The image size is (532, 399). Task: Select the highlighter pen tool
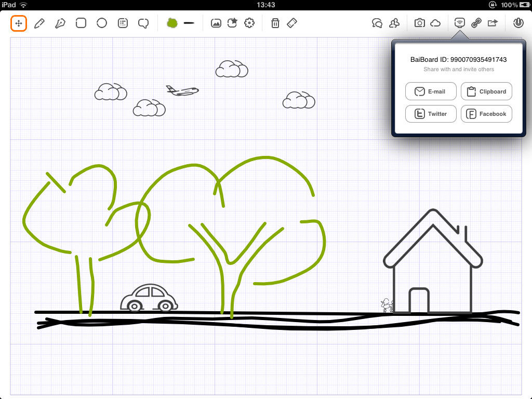click(x=60, y=23)
